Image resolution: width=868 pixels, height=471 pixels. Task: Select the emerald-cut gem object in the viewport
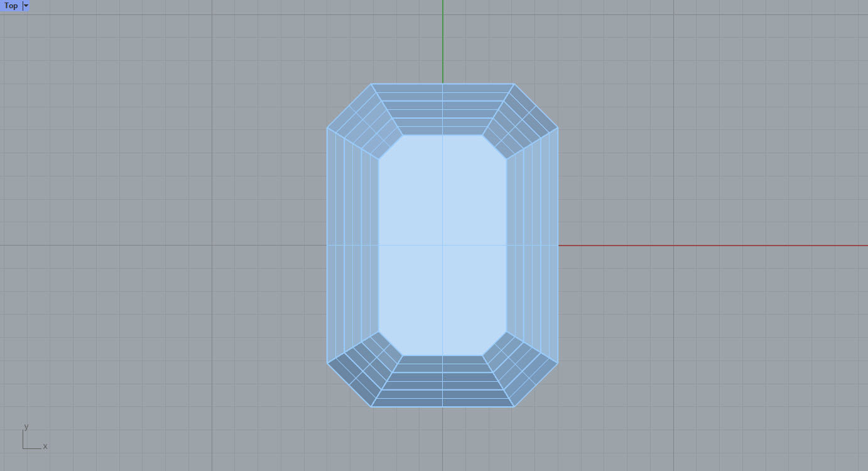tap(442, 245)
